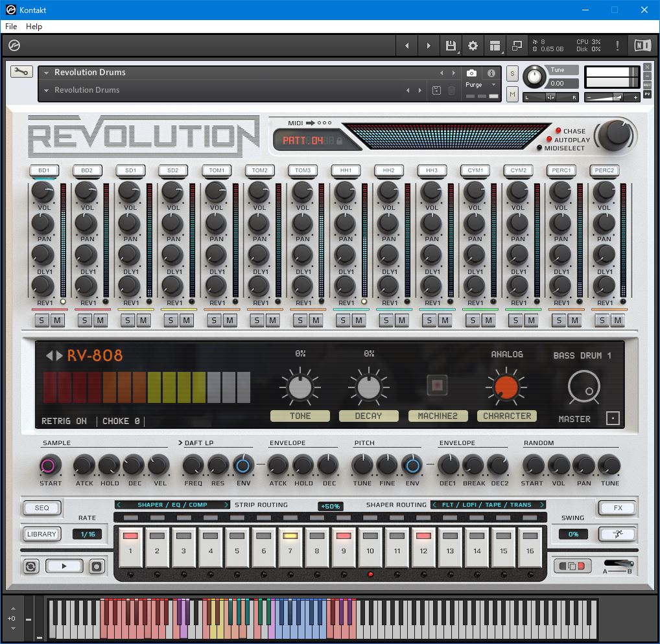Toggle the CHASE red LED option

click(x=558, y=131)
